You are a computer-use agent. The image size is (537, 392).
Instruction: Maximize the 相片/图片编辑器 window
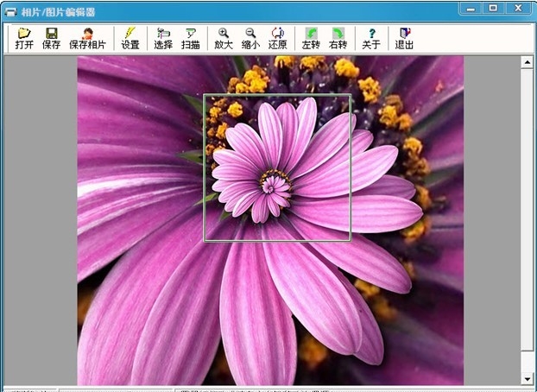(x=493, y=9)
